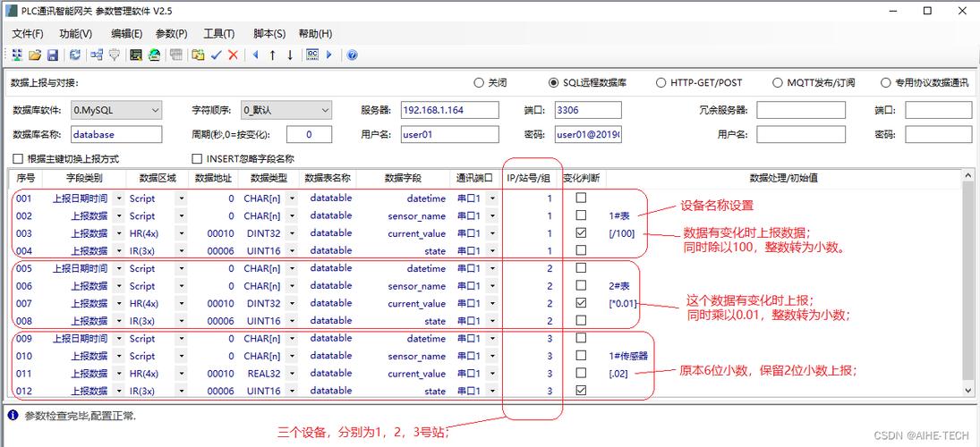
Task: Click the refresh arrows toolbar icon
Action: click(75, 55)
